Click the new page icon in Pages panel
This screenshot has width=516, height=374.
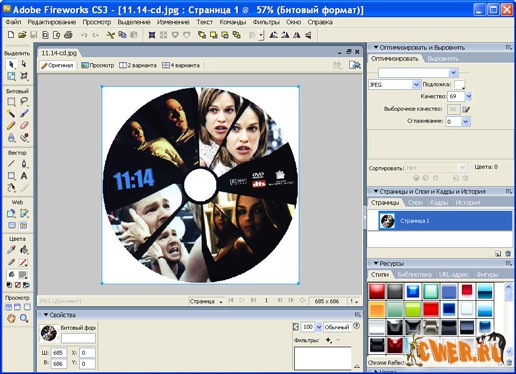click(x=498, y=254)
